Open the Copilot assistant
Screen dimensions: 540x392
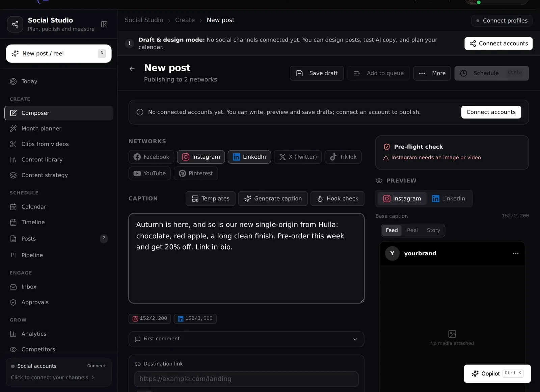tap(497, 374)
